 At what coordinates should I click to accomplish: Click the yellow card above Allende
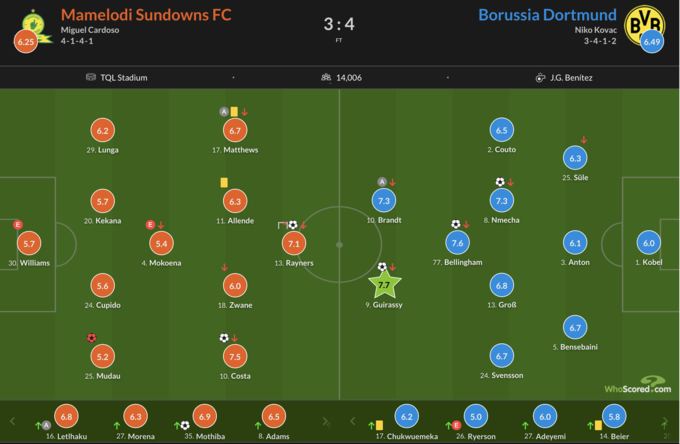click(x=224, y=182)
